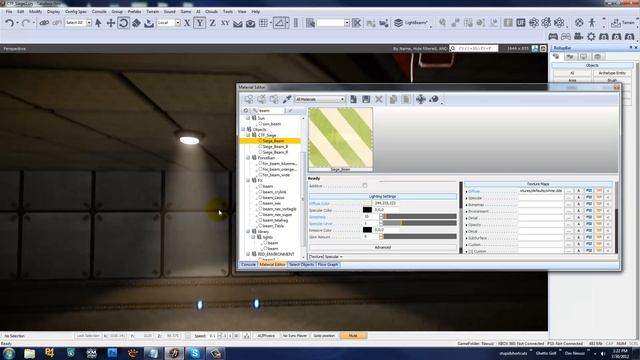Activate the Move tool cross-arrows icon
Screen dimensions: 640x360
point(111,23)
